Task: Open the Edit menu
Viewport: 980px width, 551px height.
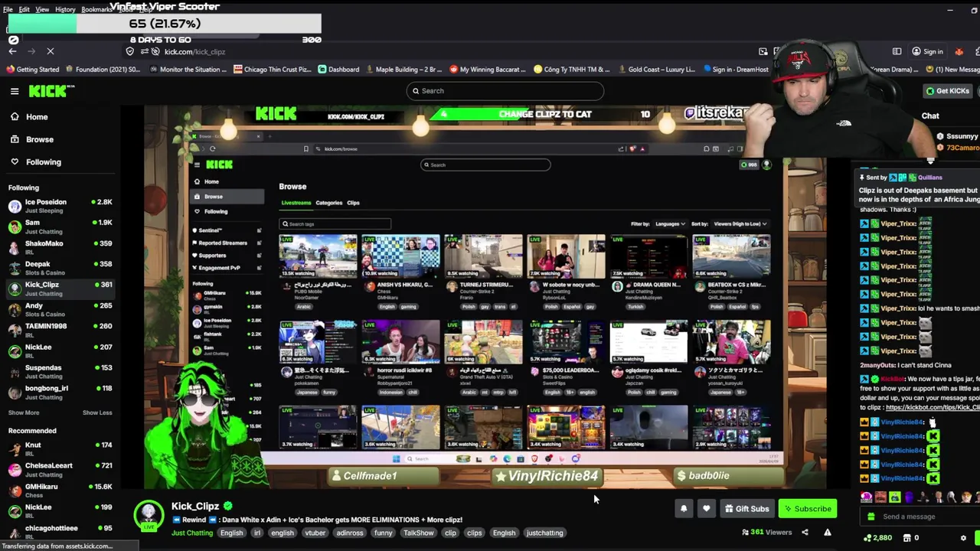Action: coord(24,9)
